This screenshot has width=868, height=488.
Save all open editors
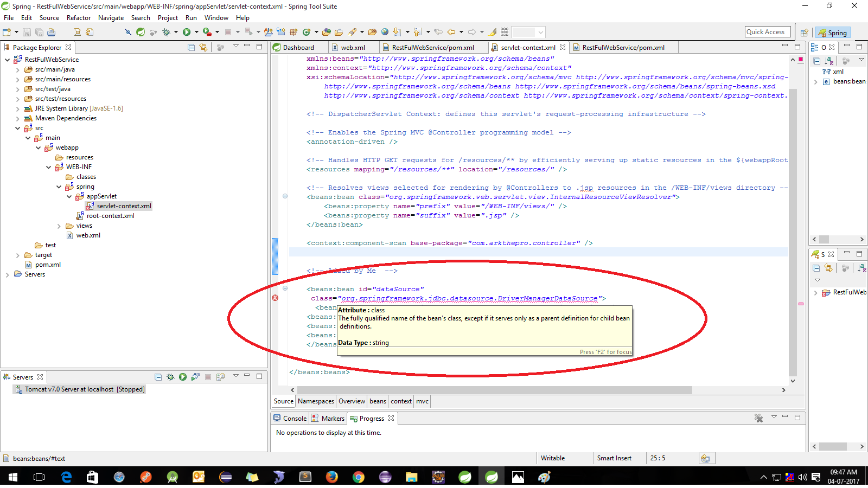[x=39, y=32]
